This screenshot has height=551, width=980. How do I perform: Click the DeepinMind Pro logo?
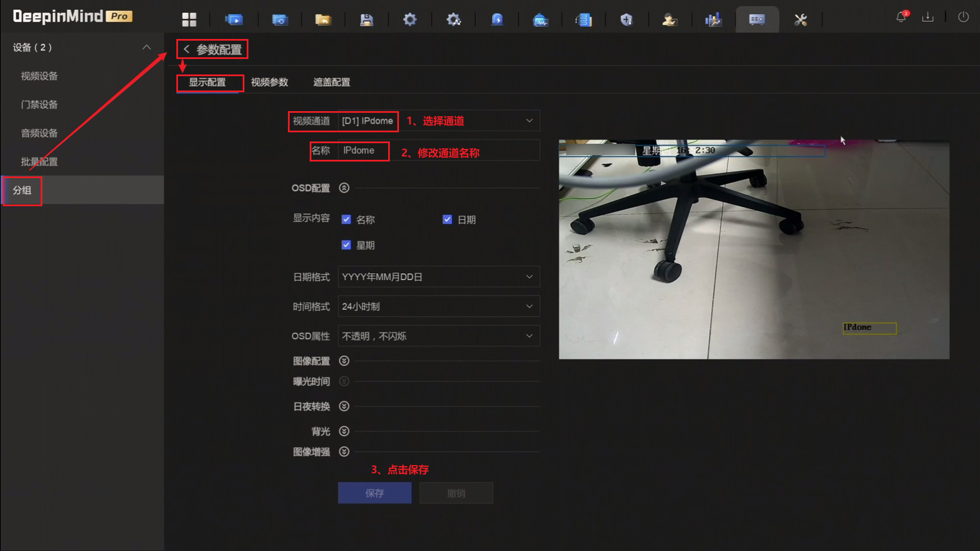[73, 17]
